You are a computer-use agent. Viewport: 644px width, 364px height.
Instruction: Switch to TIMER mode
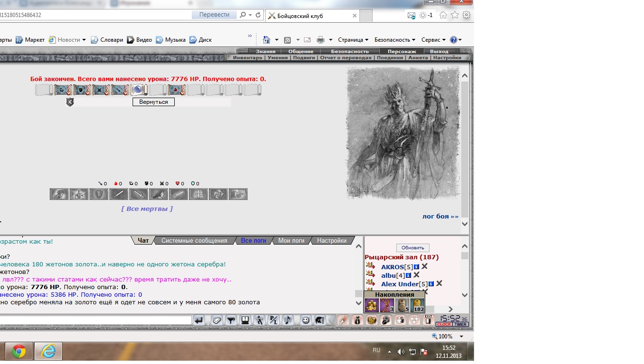click(x=460, y=325)
